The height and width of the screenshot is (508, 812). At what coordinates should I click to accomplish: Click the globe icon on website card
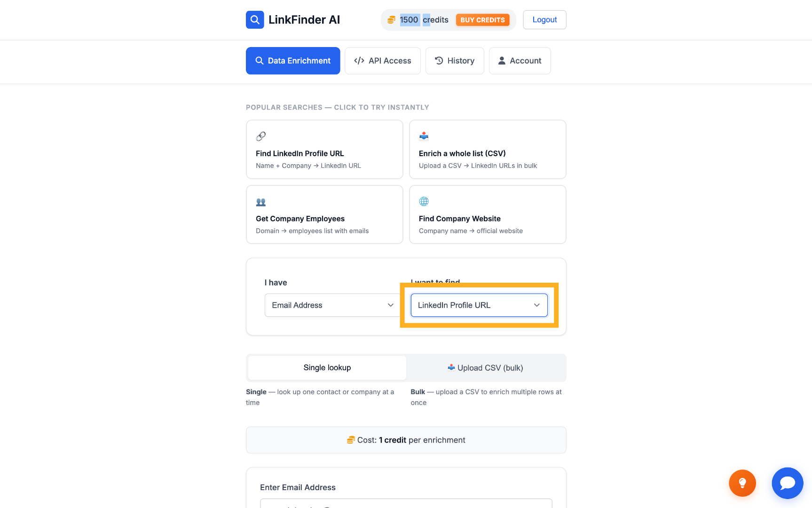click(x=424, y=201)
